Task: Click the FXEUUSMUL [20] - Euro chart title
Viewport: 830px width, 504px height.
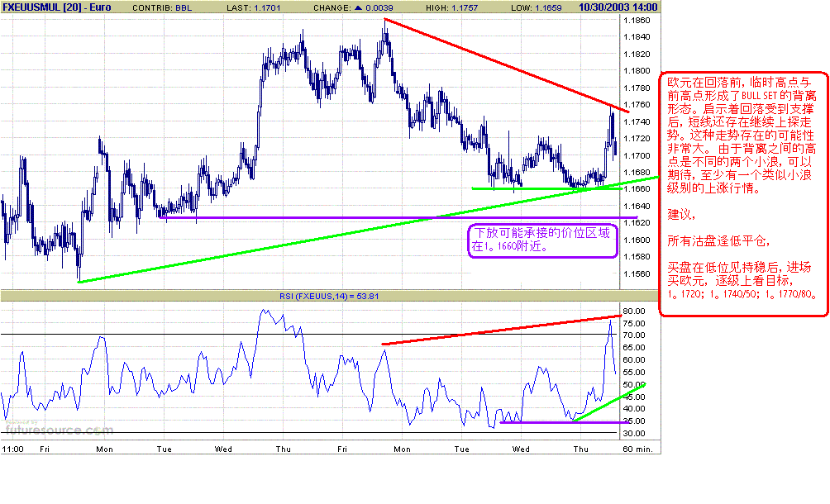Action: (57, 7)
